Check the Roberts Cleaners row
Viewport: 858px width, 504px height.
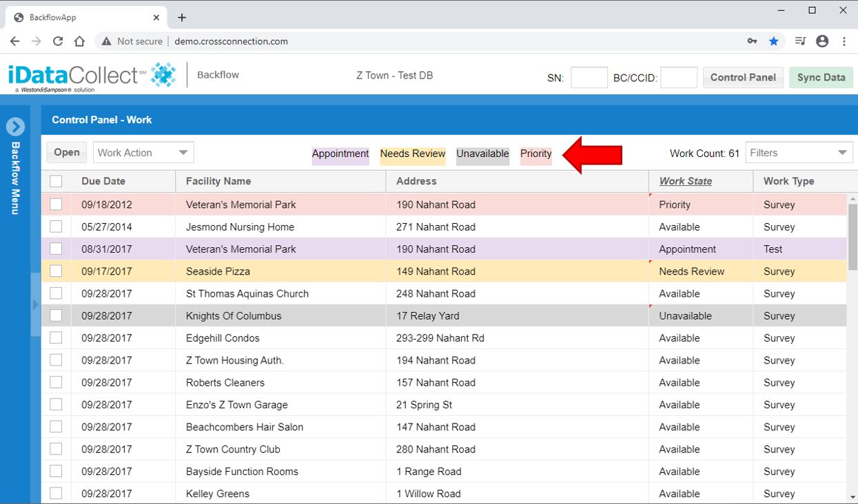[56, 382]
